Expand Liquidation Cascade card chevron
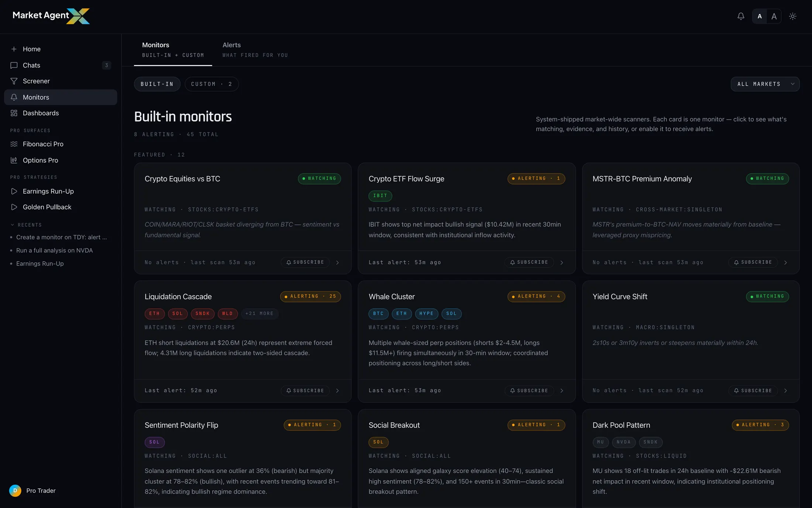 point(337,391)
